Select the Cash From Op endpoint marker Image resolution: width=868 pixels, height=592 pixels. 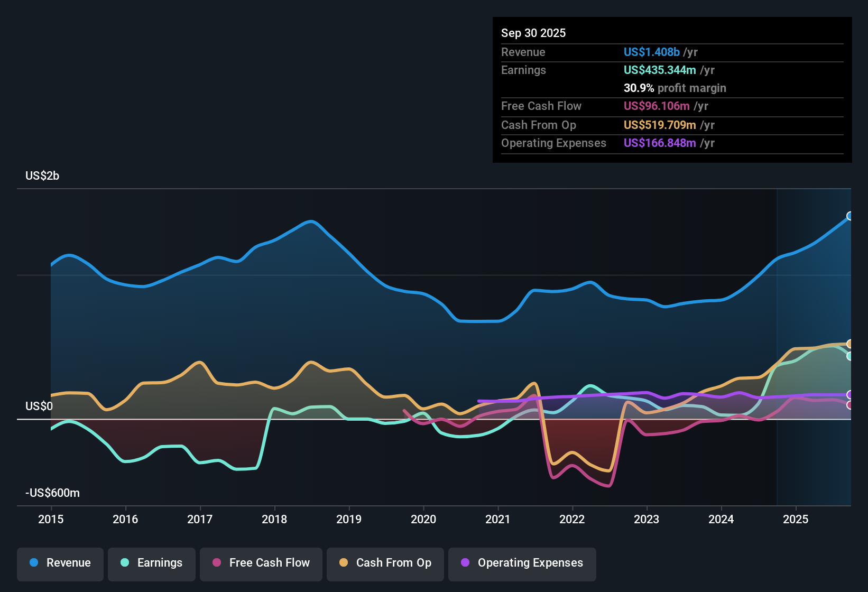tap(850, 344)
